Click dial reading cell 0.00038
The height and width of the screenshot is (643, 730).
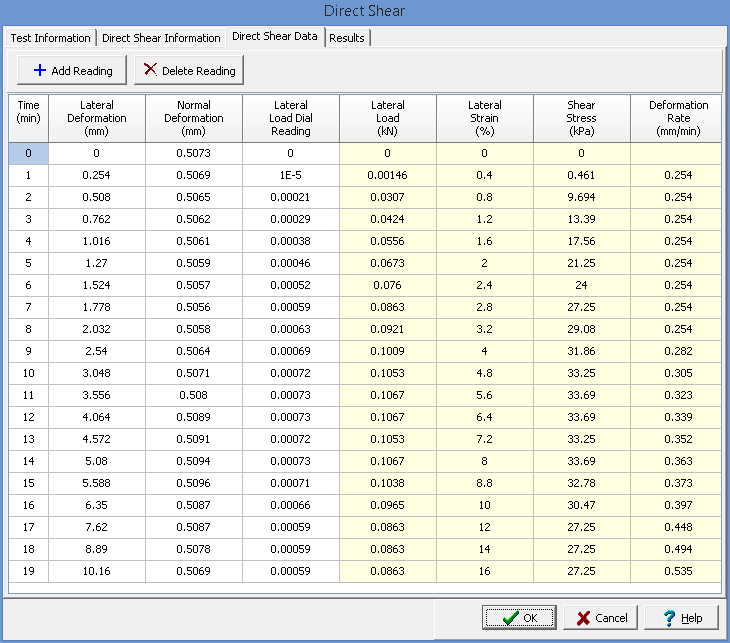point(291,241)
